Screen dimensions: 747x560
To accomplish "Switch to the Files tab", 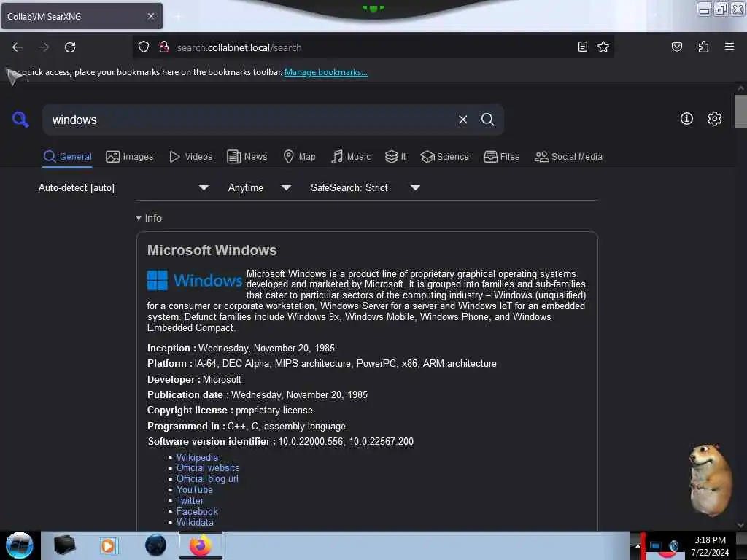I will [501, 157].
